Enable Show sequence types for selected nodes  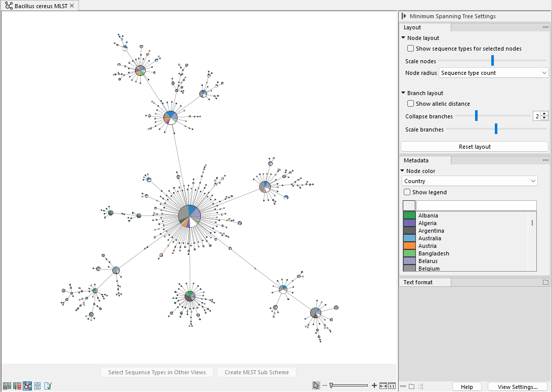click(411, 49)
